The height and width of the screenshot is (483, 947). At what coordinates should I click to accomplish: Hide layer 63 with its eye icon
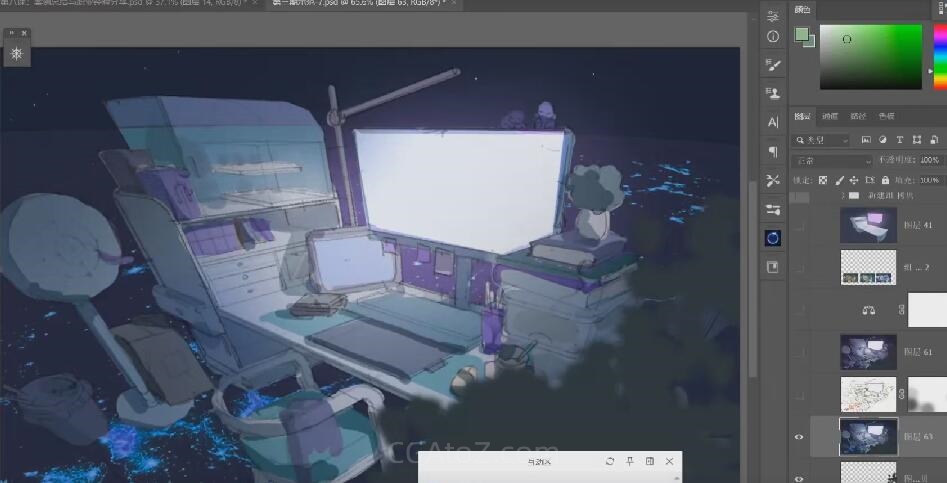799,437
